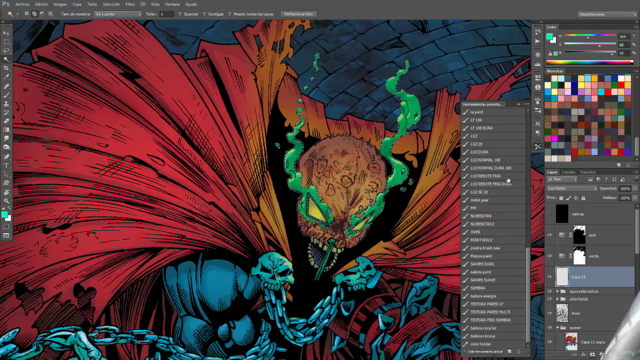Open the Character panel icon in dock

click(x=538, y=124)
